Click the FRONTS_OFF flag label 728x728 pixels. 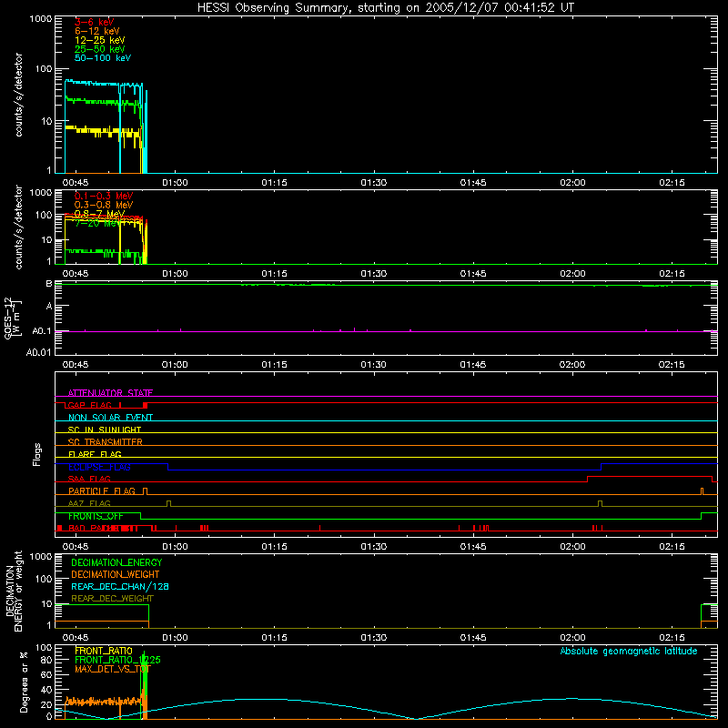click(x=96, y=516)
